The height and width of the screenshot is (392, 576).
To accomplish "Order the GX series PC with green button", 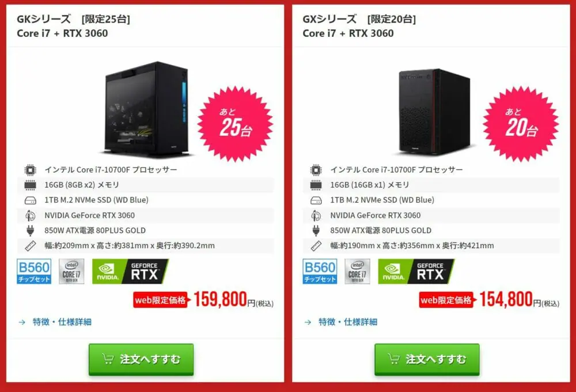I will tap(427, 359).
